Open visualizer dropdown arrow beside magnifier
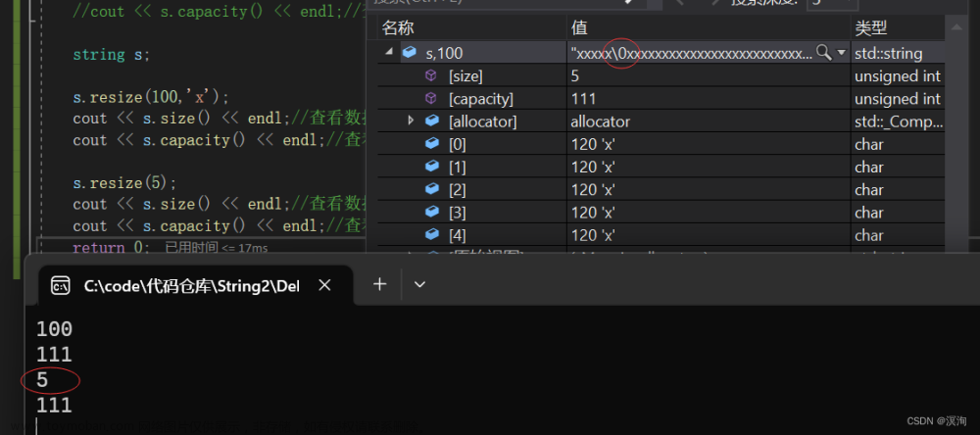 coord(841,53)
